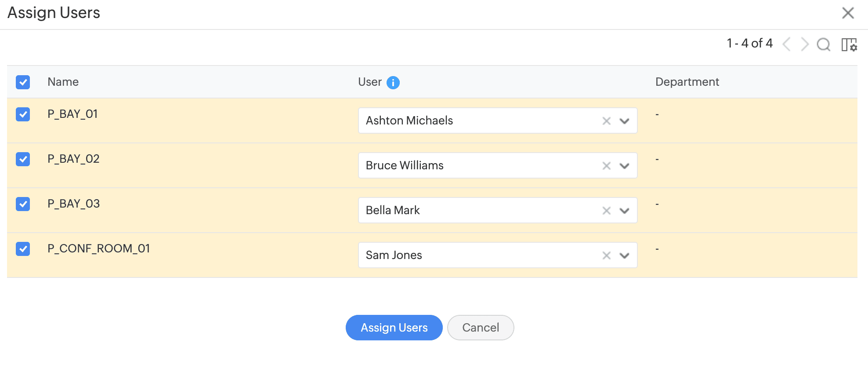Clear the Bruce Williams user selection

606,166
